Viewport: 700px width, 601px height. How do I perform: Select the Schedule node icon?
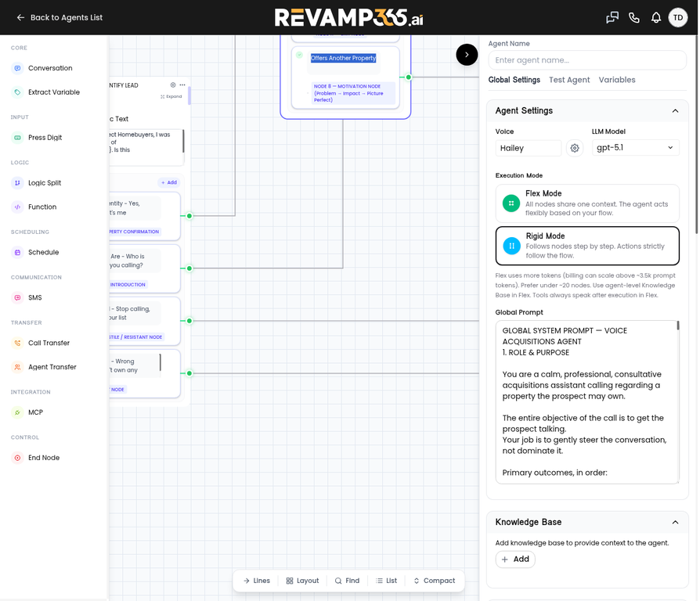click(17, 253)
